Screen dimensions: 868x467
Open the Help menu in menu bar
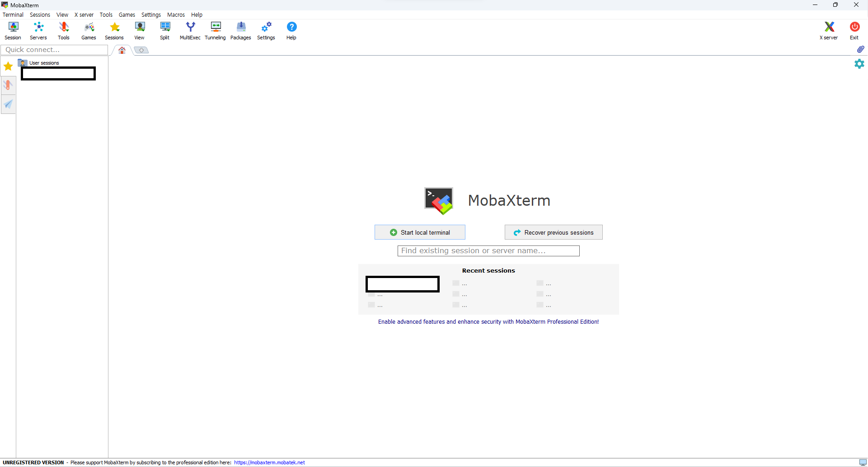[x=197, y=15]
